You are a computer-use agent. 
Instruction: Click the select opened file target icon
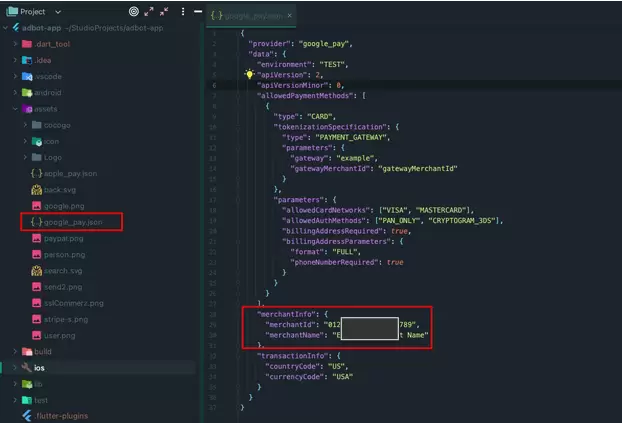pos(134,12)
